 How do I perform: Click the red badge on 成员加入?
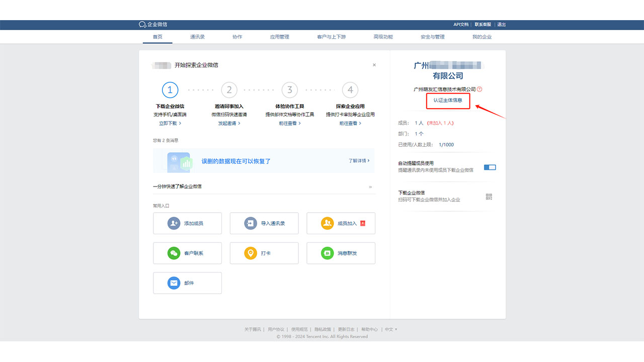(363, 223)
